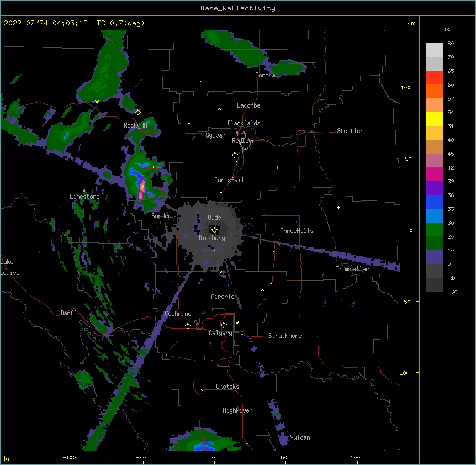The width and height of the screenshot is (476, 465).
Task: Select the Drumheller label
Action: coord(352,269)
